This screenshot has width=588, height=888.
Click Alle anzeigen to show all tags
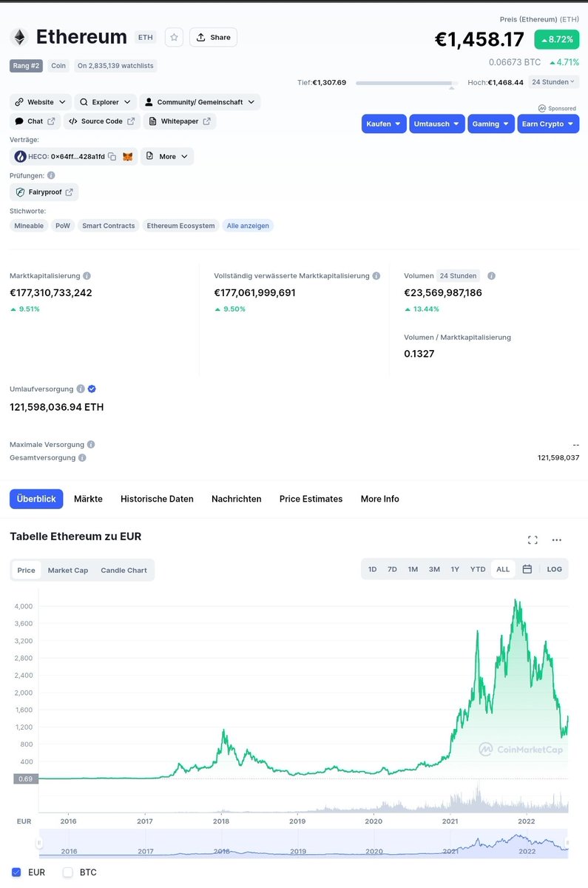(x=248, y=226)
